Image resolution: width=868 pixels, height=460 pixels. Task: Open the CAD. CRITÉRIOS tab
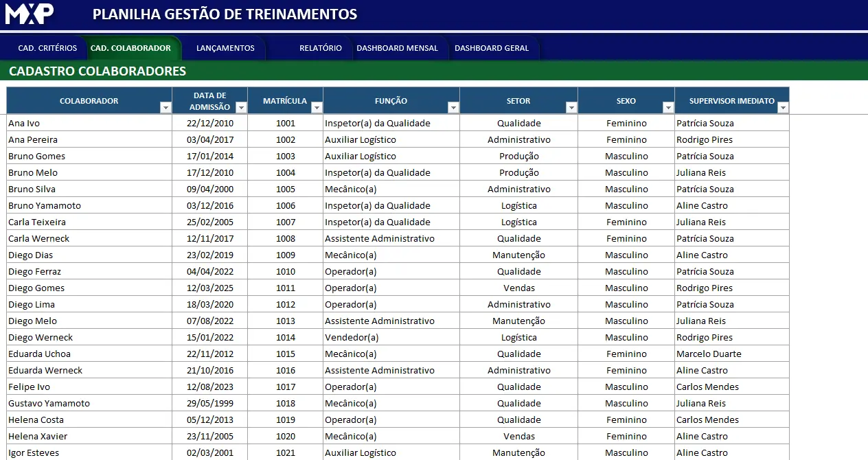47,48
